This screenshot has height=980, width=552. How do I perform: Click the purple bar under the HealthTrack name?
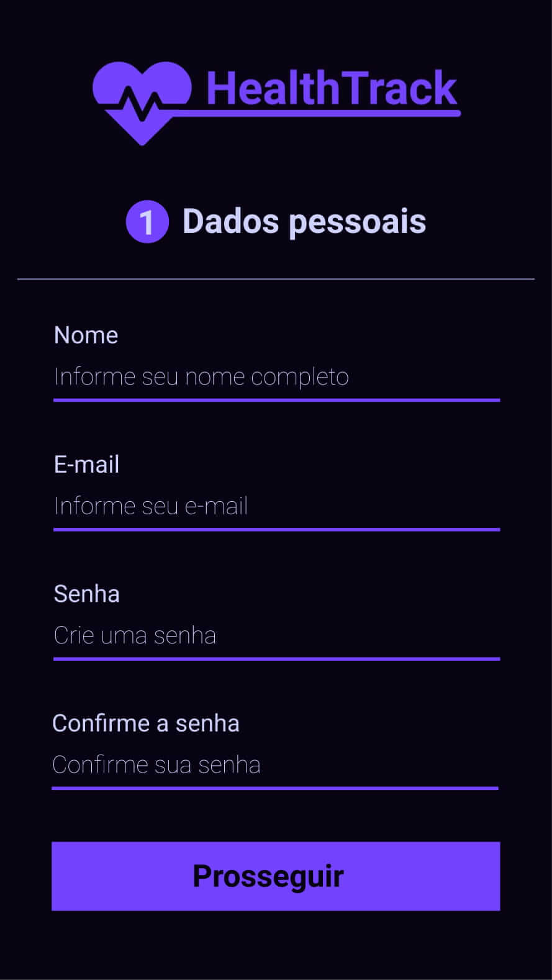pos(323,114)
